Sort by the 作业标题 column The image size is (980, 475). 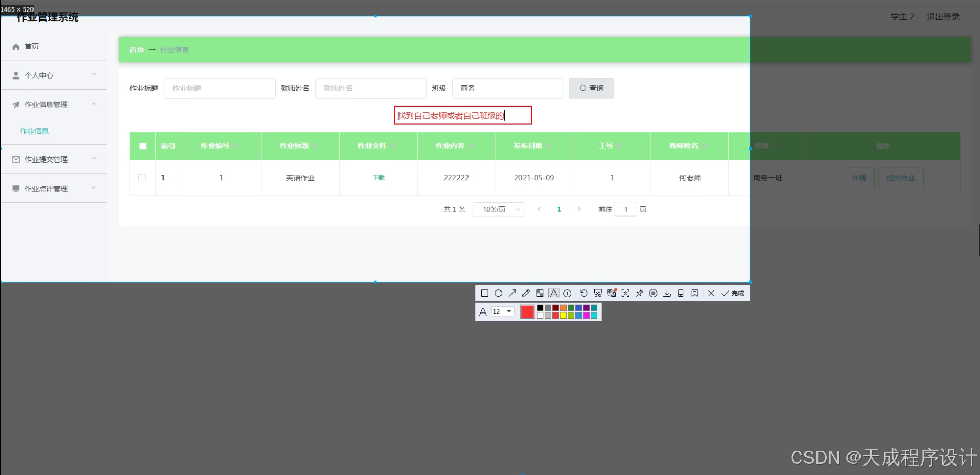pyautogui.click(x=315, y=146)
